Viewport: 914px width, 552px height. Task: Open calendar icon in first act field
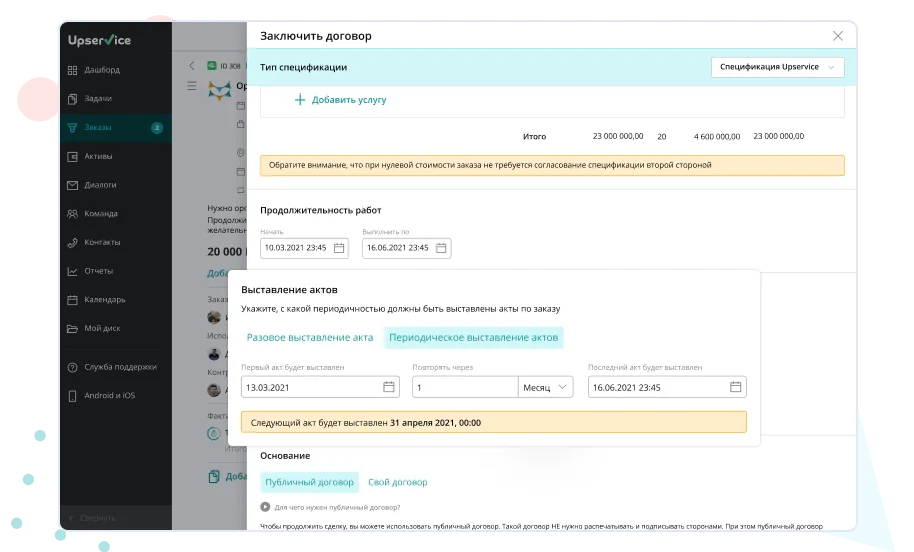tap(389, 386)
